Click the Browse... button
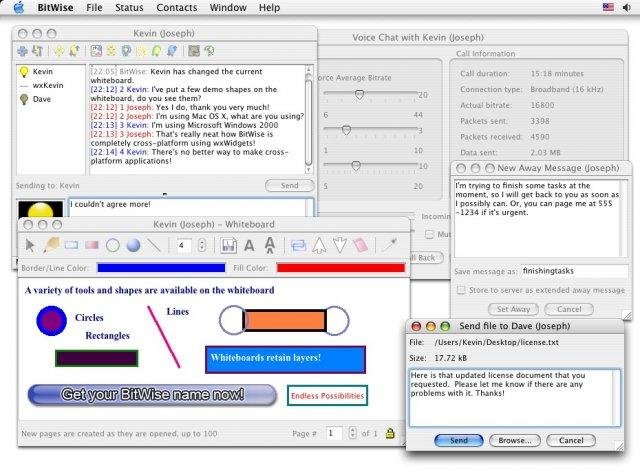Screen dimensions: 640x470 pos(515,440)
